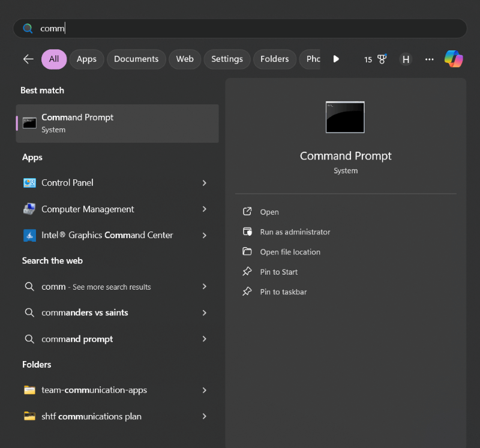Screen dimensions: 480x448
Task: Expand 'command prompt' web suggestion chevron
Action: pos(205,339)
